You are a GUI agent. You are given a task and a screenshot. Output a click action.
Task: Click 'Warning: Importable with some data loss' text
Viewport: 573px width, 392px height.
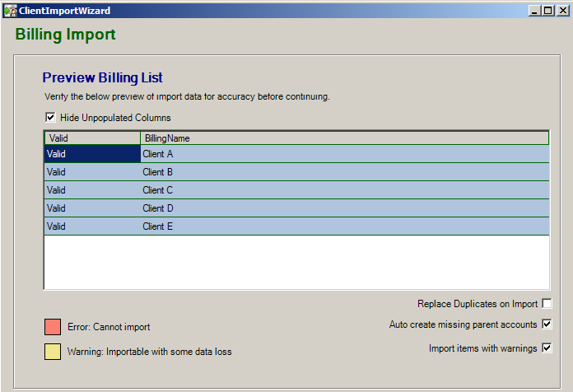[x=150, y=352]
